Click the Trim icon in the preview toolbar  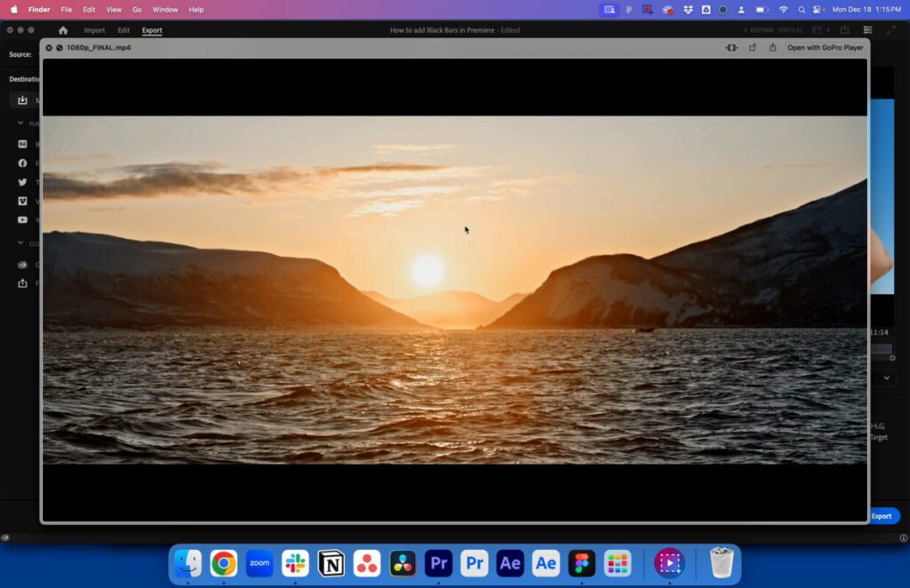coord(732,48)
